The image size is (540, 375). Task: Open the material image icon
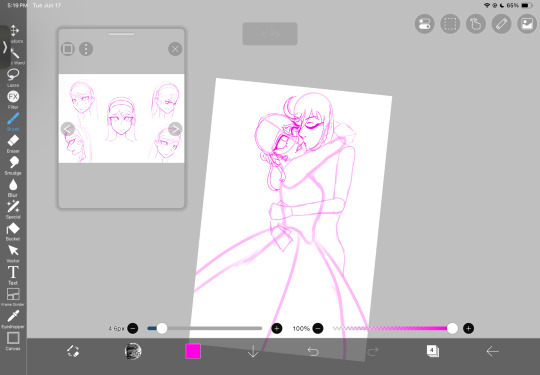[x=527, y=24]
